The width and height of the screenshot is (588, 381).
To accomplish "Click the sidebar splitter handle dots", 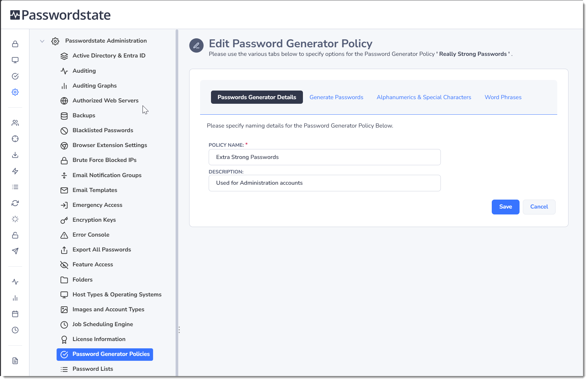I will pos(179,330).
